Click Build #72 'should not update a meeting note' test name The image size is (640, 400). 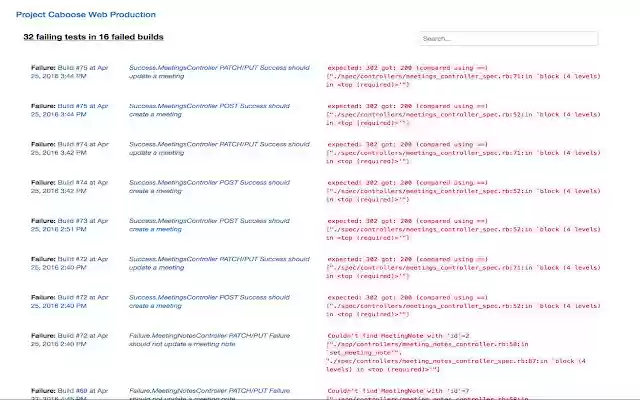coord(209,340)
